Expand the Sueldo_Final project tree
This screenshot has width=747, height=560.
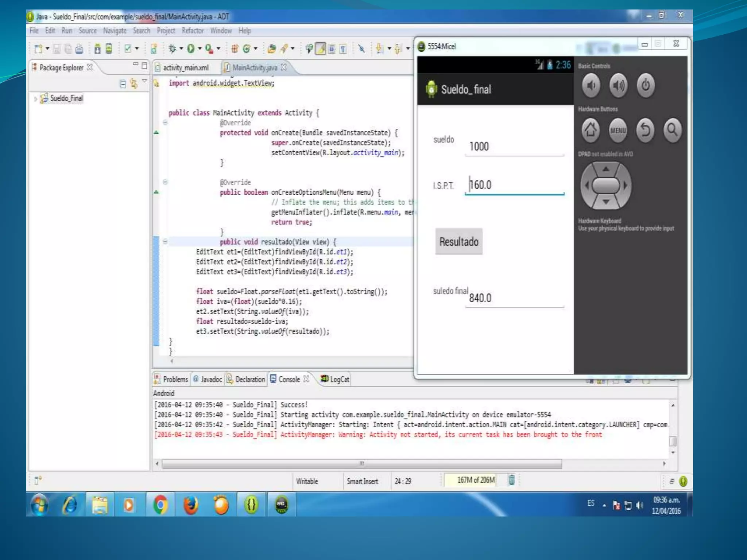tap(35, 99)
